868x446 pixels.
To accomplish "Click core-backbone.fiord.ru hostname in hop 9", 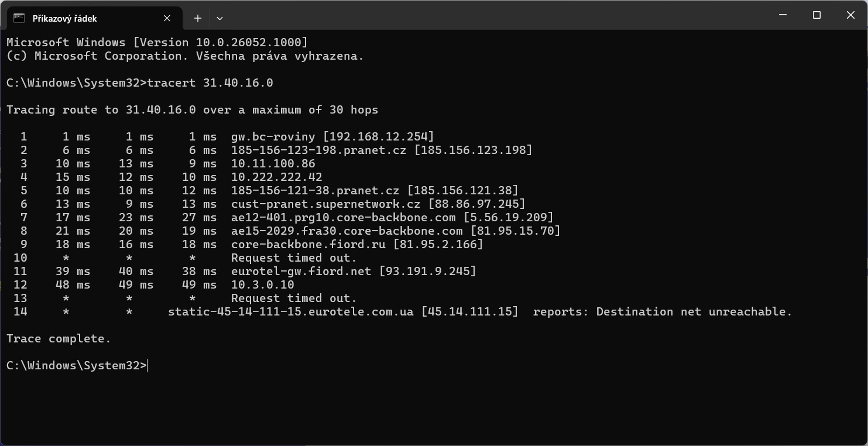I will pos(308,245).
